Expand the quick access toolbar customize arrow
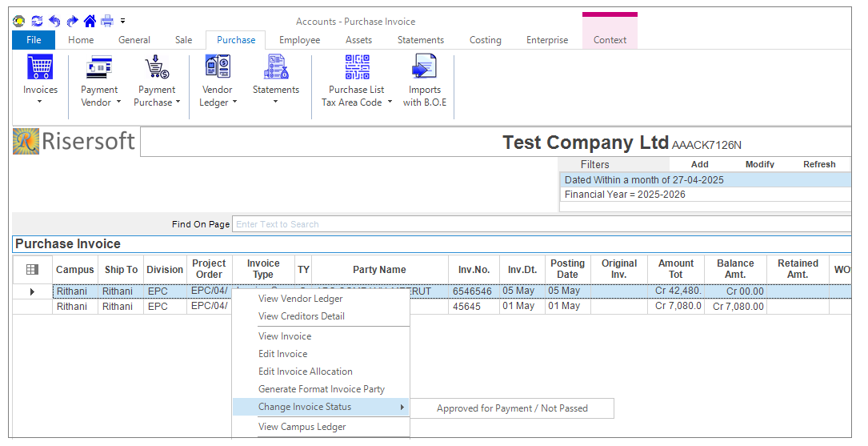 tap(123, 21)
